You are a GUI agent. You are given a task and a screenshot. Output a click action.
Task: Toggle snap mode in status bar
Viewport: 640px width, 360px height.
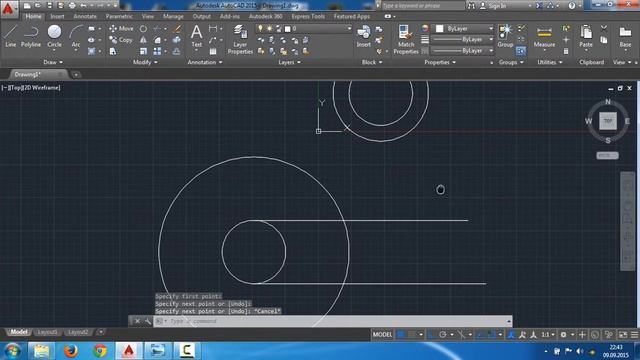click(412, 335)
